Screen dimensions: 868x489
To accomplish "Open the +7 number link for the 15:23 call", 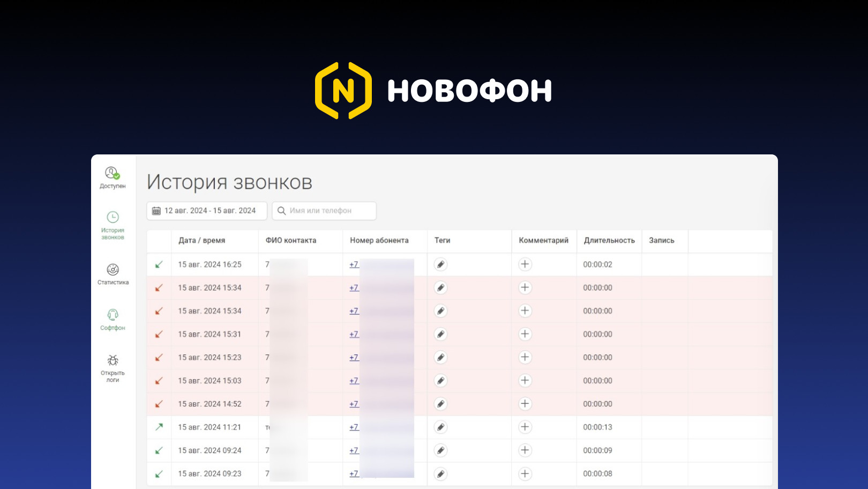I will click(x=354, y=357).
